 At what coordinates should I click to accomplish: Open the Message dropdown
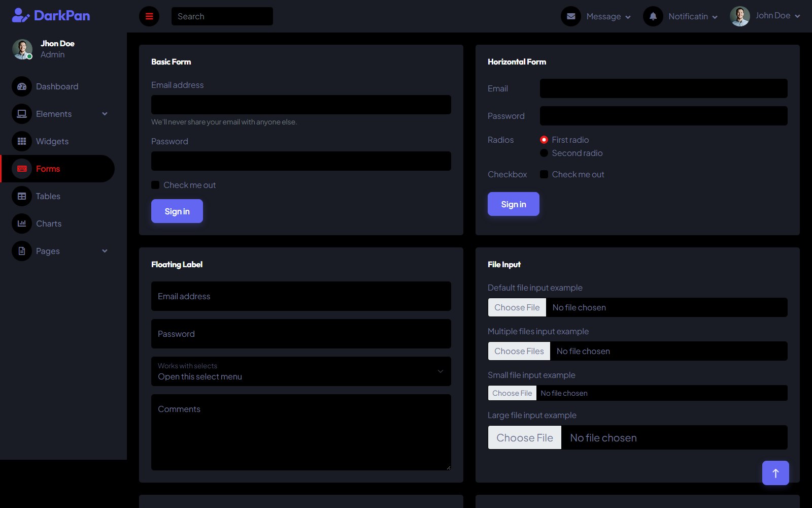[596, 16]
